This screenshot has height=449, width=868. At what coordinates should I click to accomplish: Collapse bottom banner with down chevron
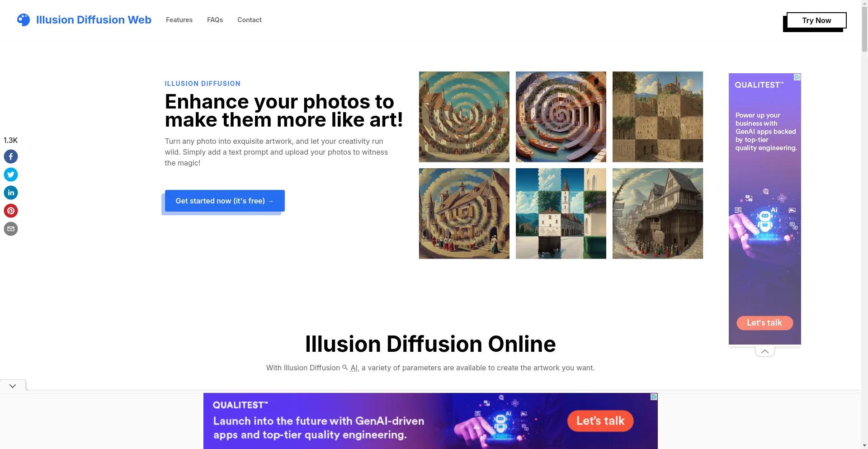pyautogui.click(x=13, y=386)
